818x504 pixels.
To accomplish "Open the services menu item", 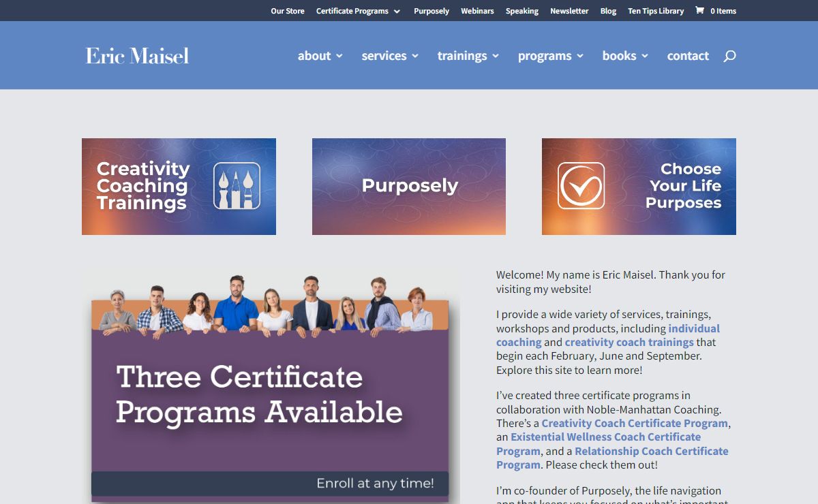I will point(384,56).
